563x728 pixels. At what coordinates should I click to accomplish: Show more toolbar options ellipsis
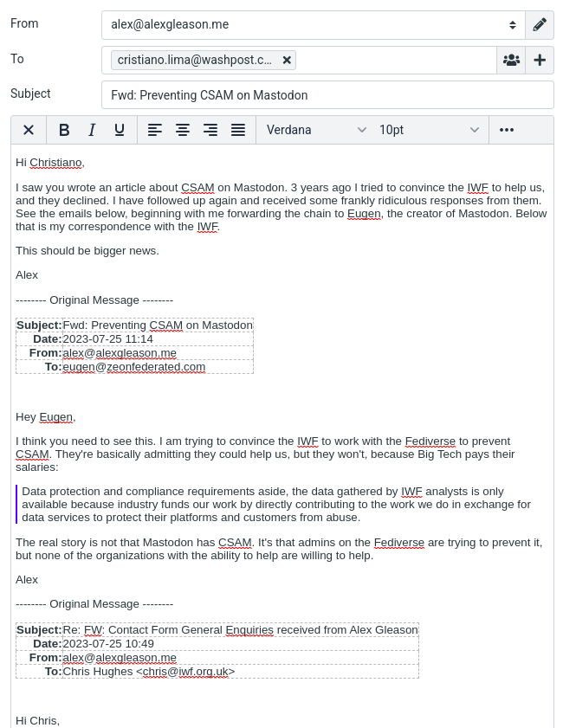coord(507,130)
